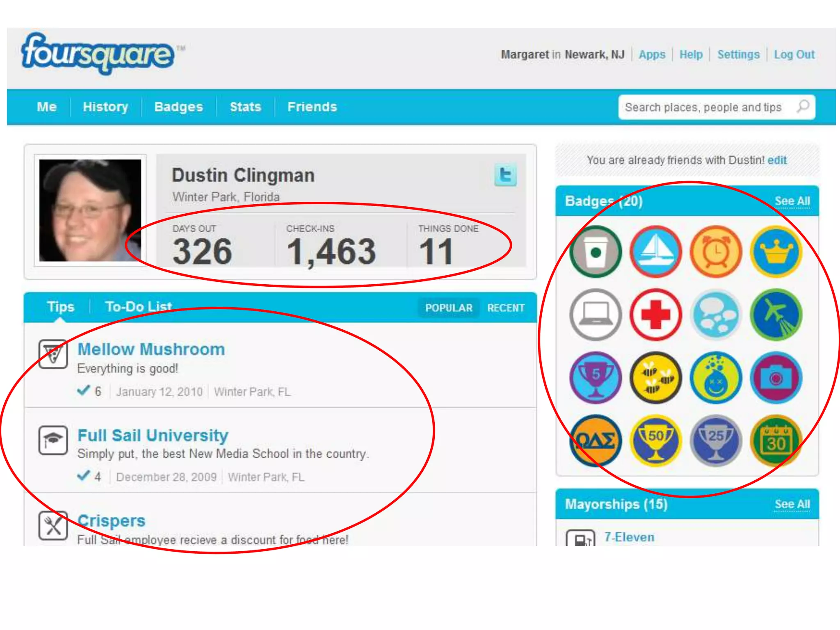Sort tips by Popular
The width and height of the screenshot is (840, 630).
tap(449, 308)
